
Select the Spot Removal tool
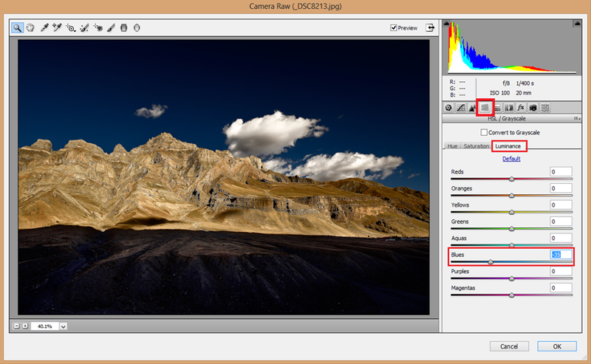point(84,28)
